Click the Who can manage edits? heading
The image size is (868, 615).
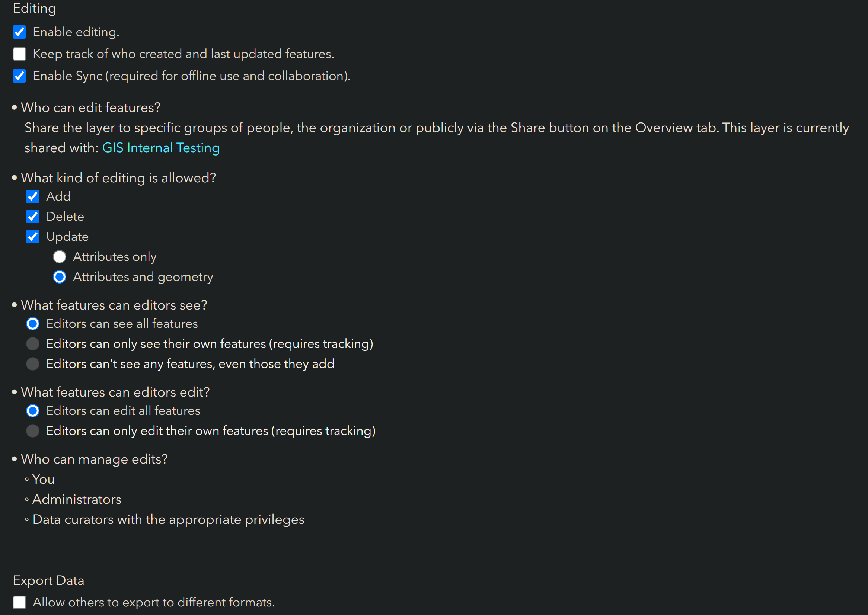tap(94, 459)
